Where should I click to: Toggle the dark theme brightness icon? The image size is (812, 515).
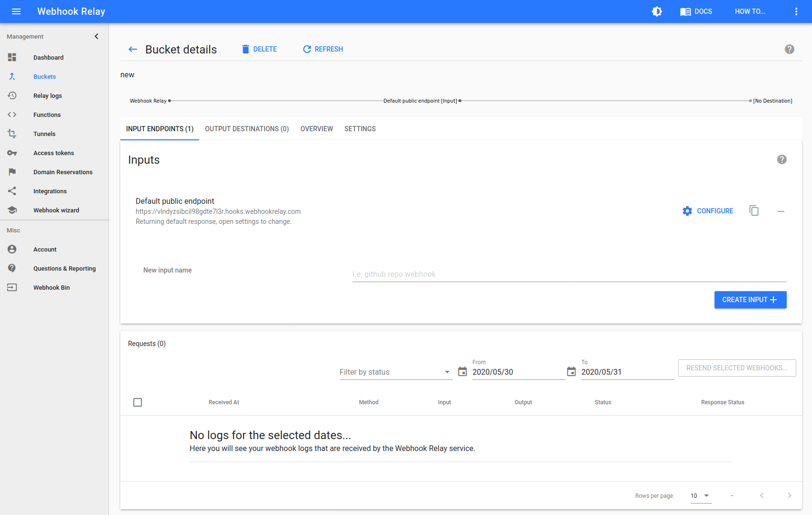pos(657,11)
